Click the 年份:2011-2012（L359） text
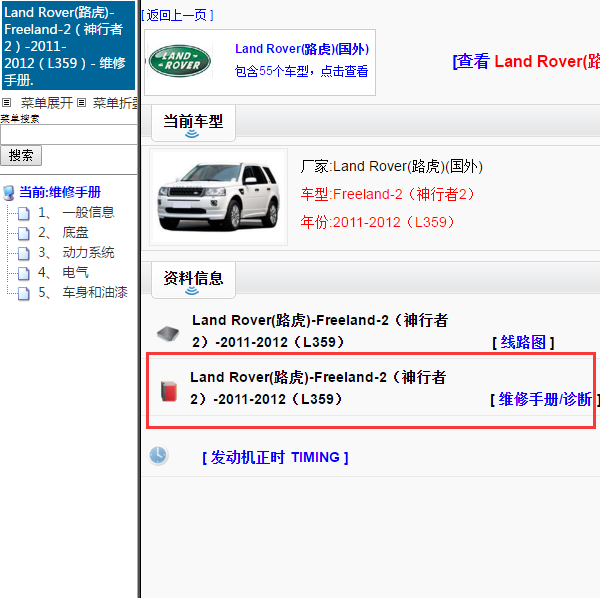 tap(377, 222)
